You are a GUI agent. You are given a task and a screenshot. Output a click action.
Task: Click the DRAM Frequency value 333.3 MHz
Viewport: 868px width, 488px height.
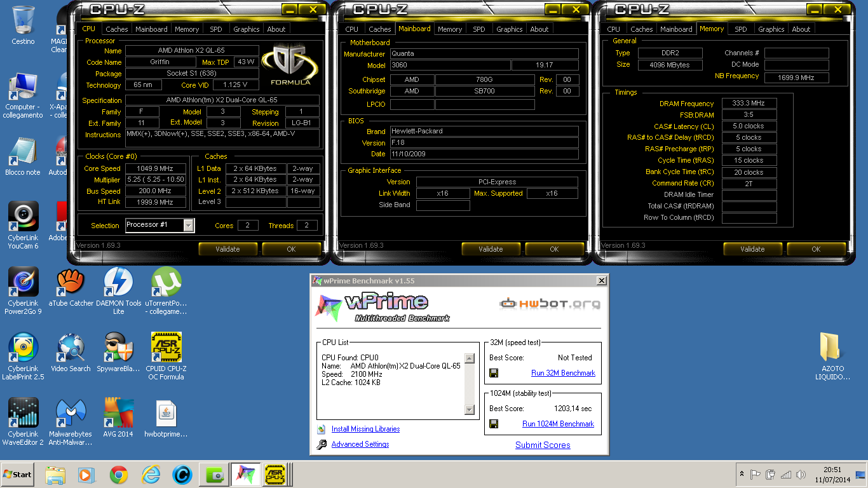(x=749, y=104)
